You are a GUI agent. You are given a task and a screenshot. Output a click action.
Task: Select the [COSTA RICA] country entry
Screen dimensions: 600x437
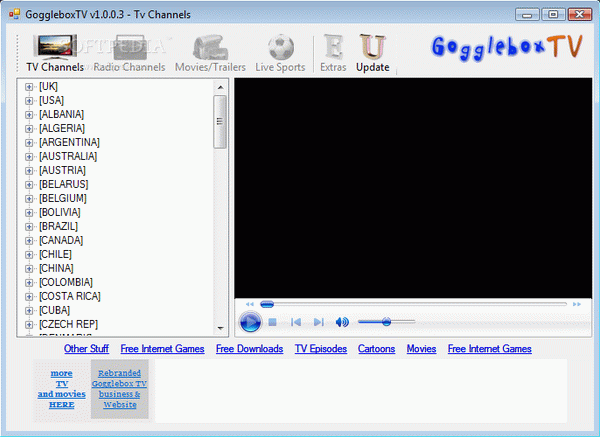pyautogui.click(x=70, y=296)
